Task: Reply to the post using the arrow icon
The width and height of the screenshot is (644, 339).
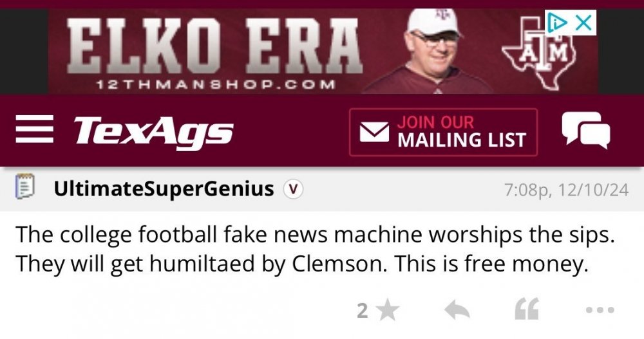Action: (457, 311)
